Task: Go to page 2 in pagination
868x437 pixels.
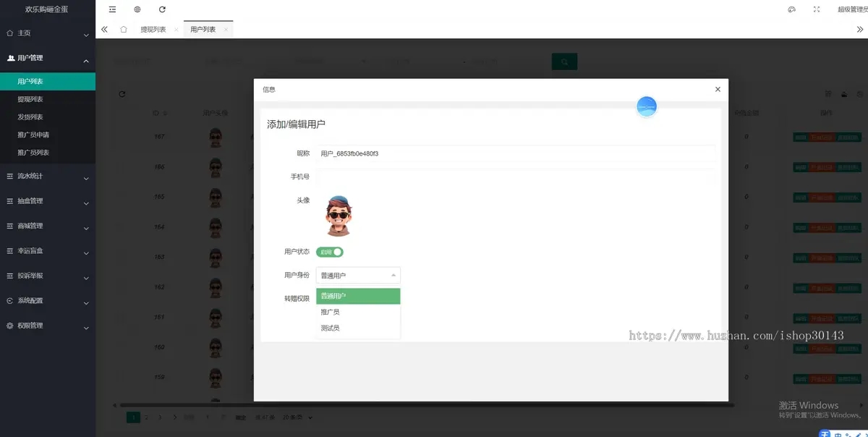Action: (147, 417)
